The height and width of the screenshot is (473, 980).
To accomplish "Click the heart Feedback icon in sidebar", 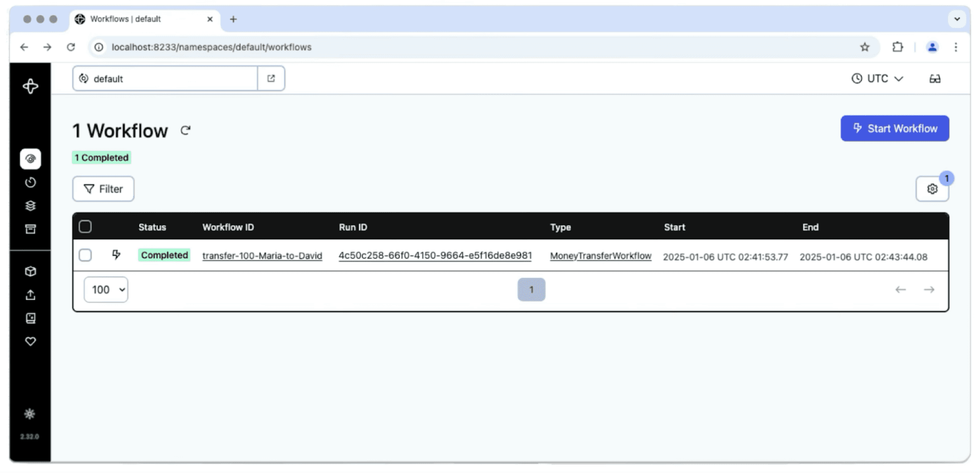I will 30,341.
